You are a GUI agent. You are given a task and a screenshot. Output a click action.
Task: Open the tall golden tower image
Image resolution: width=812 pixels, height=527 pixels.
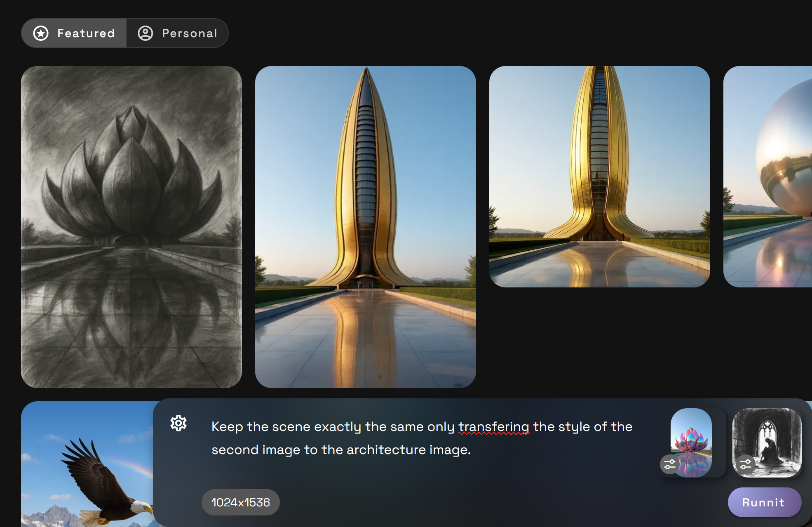click(366, 227)
